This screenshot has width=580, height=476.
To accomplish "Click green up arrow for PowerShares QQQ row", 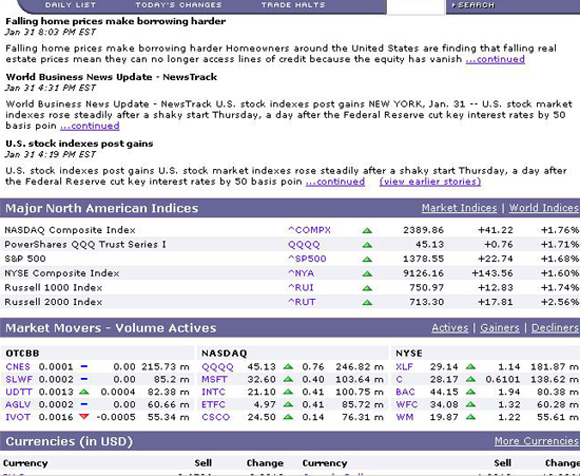I will (x=367, y=245).
